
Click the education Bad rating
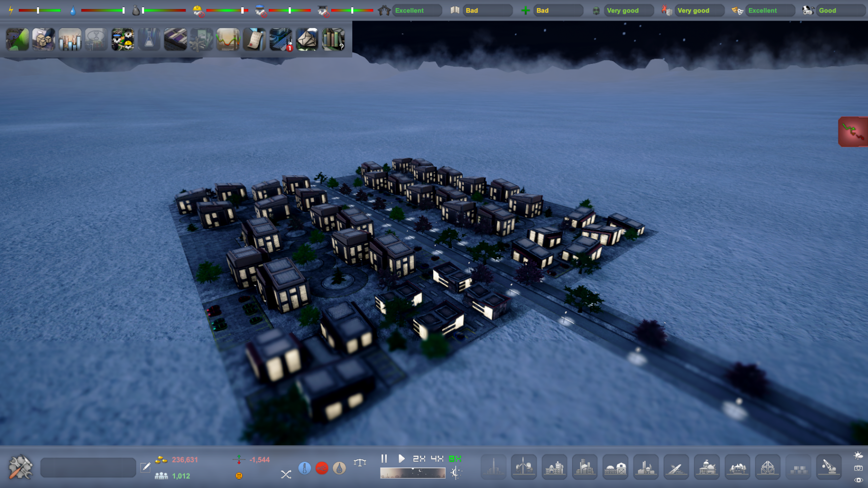488,10
